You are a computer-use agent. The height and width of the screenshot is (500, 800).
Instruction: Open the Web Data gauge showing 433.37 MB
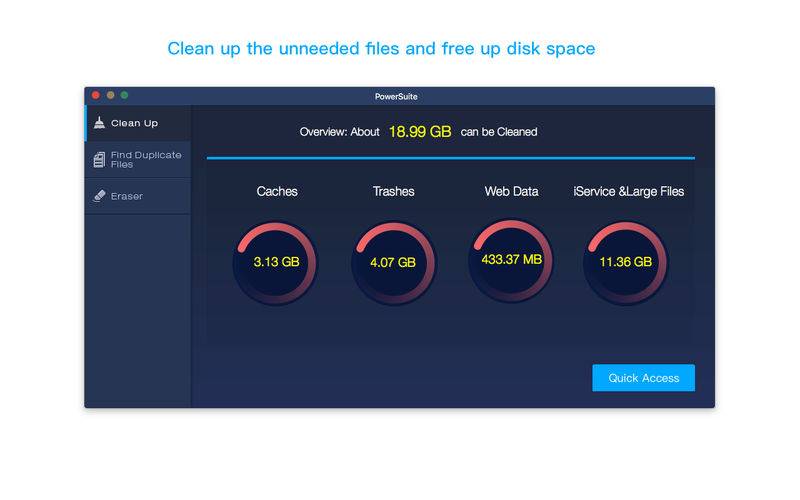click(x=511, y=261)
